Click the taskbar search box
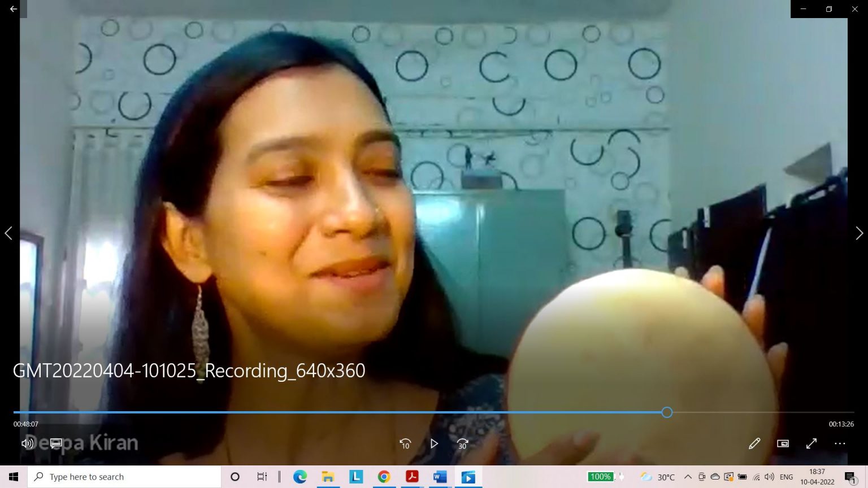The image size is (868, 488). [124, 477]
